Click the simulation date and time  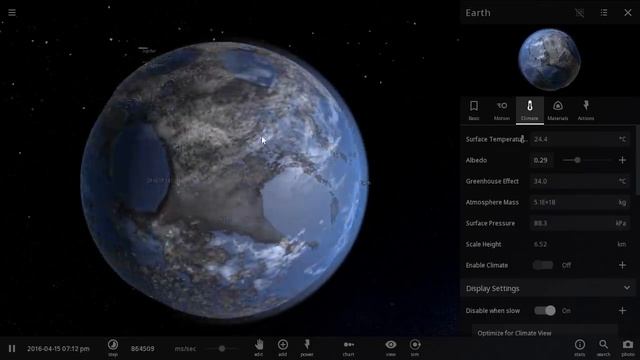[58, 349]
